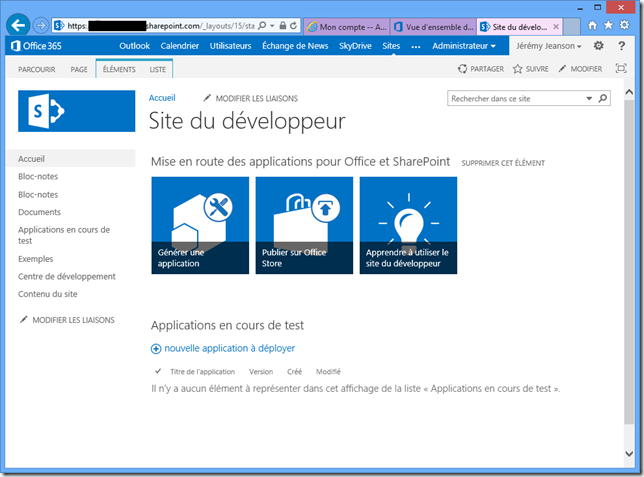Expand the Administrateur dropdown menu
The height and width of the screenshot is (477, 644).
[x=464, y=46]
